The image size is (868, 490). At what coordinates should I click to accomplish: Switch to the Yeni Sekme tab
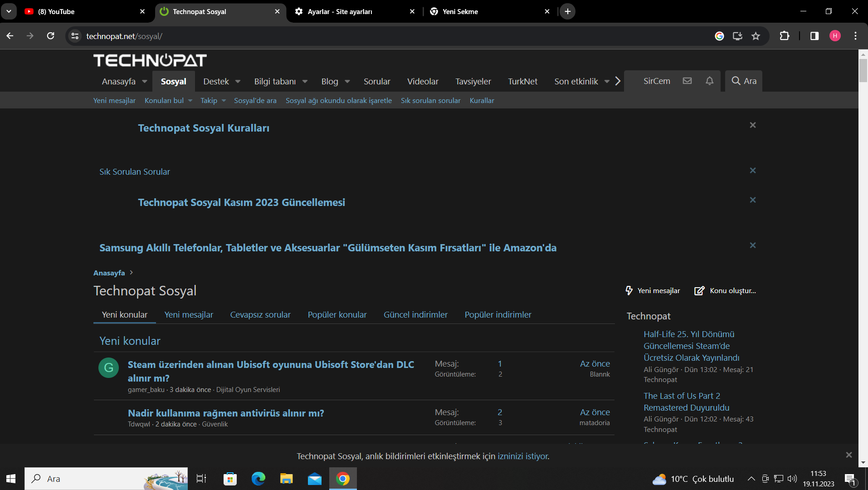tap(490, 12)
